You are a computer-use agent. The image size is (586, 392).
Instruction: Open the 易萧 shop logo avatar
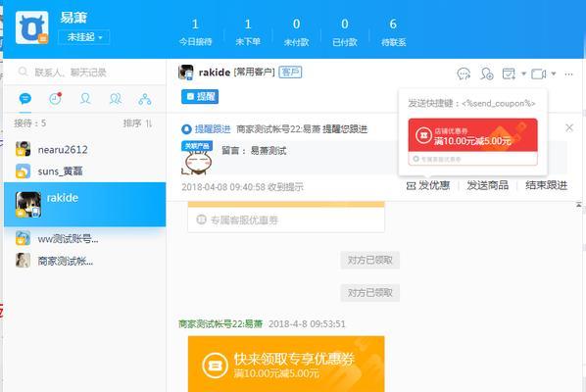pyautogui.click(x=32, y=27)
